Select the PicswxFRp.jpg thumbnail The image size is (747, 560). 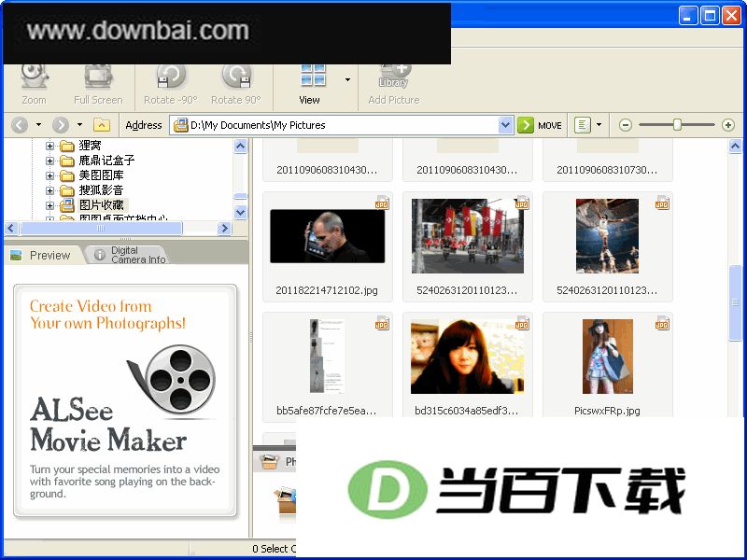(x=608, y=367)
